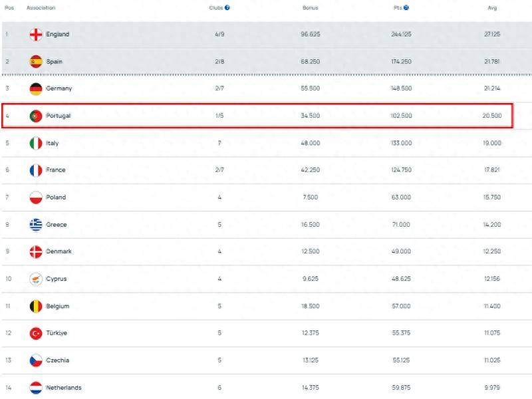Click Germany's points value 148.500

402,88
